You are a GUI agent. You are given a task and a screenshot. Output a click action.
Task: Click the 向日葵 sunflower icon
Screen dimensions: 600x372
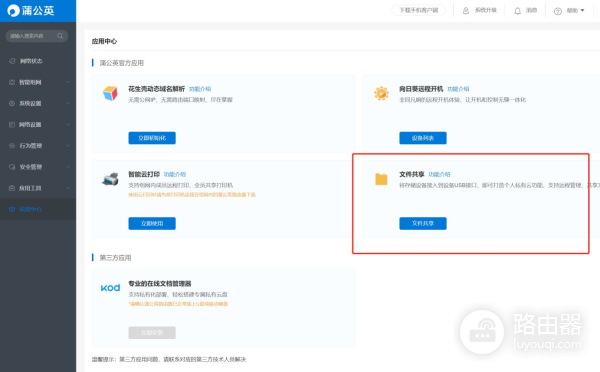tap(382, 93)
